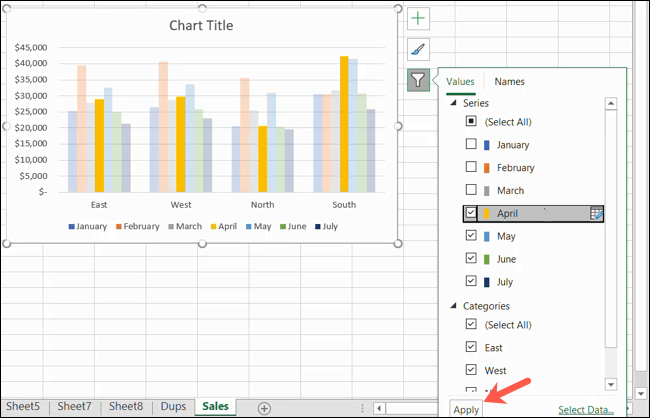Click the June legend entry
Viewport: 650px width, 418px height.
point(293,226)
